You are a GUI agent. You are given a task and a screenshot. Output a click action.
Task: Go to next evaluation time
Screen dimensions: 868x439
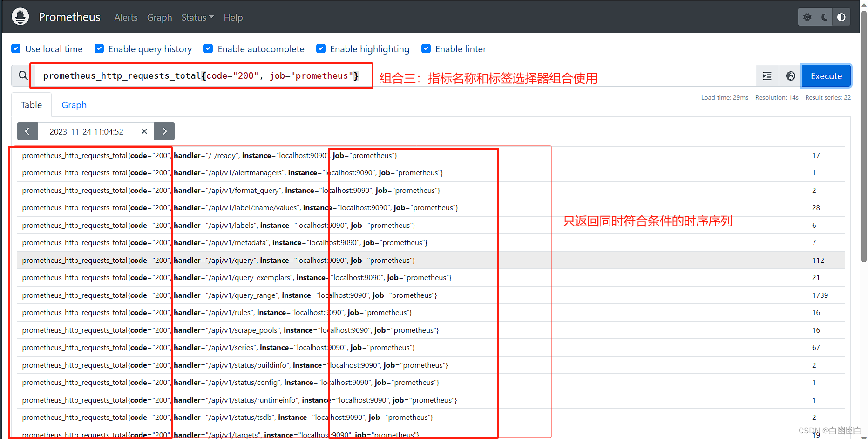point(164,131)
